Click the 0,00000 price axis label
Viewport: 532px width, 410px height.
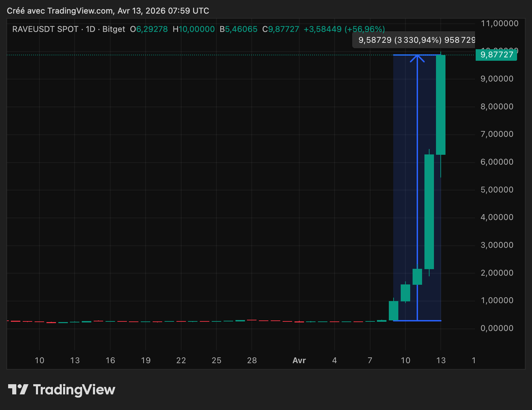[497, 328]
